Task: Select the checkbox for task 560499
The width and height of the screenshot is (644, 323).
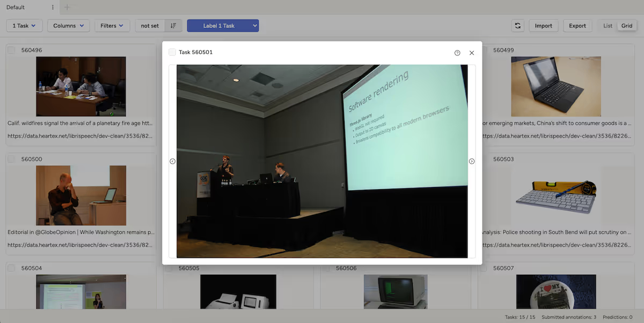Action: 484,50
